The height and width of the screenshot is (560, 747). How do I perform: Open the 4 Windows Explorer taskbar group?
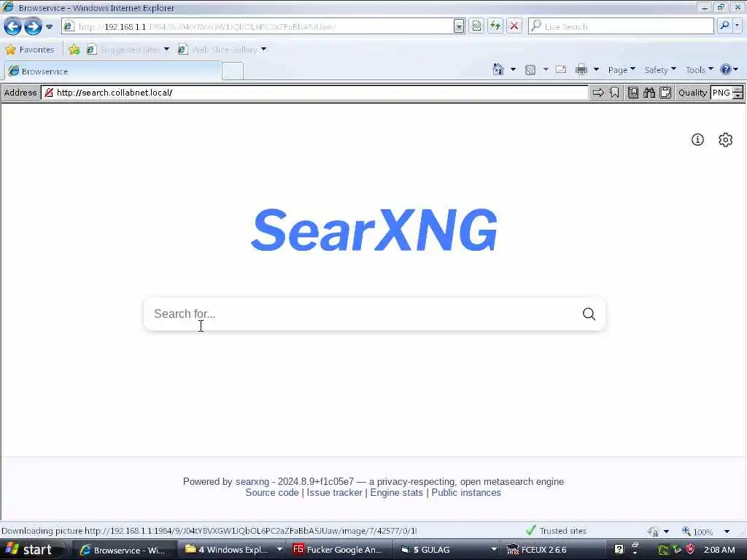tap(233, 550)
